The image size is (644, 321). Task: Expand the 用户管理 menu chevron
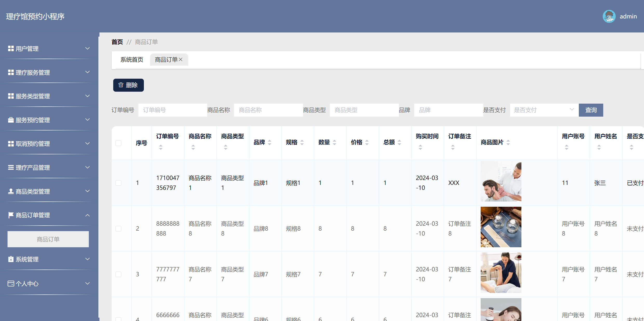(88, 49)
